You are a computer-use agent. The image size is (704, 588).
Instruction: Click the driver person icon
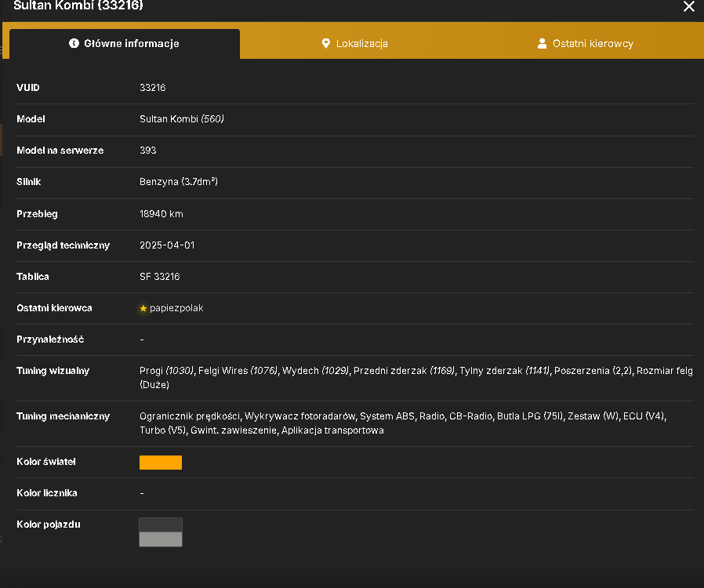(542, 44)
